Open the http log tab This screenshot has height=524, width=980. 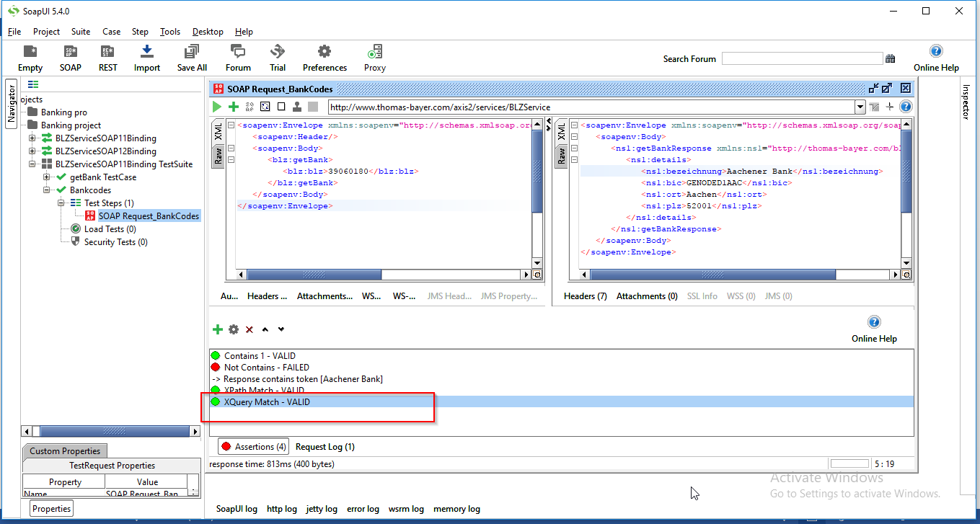(282, 509)
